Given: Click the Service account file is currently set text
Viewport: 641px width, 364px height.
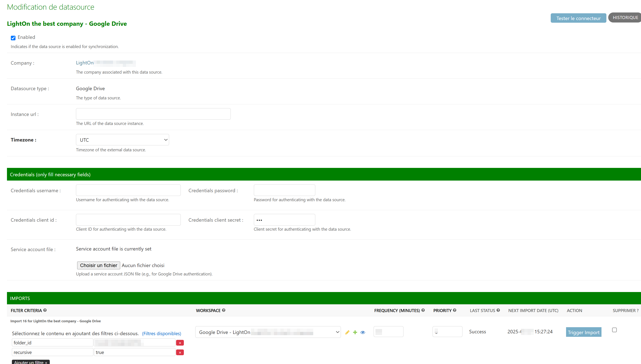Looking at the screenshot, I should (114, 249).
